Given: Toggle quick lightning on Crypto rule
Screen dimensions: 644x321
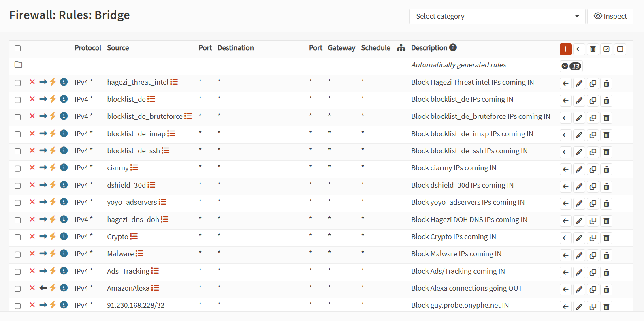Looking at the screenshot, I should pos(53,236).
